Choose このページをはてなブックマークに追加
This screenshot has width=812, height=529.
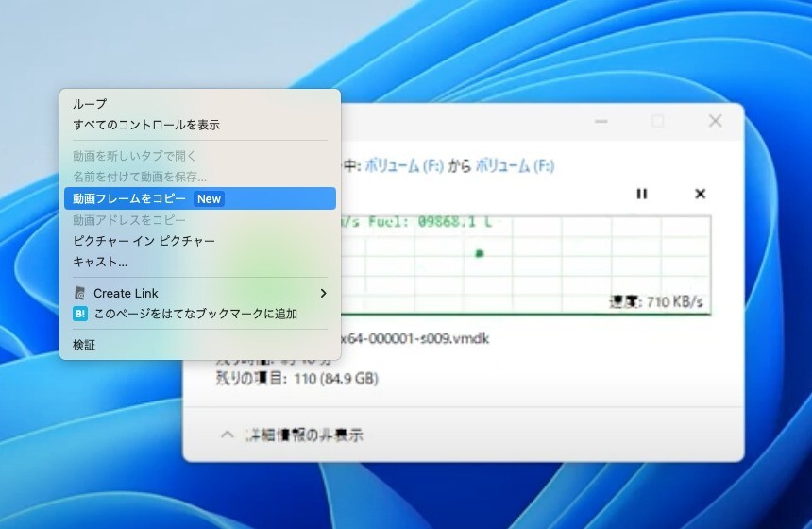pos(200,314)
